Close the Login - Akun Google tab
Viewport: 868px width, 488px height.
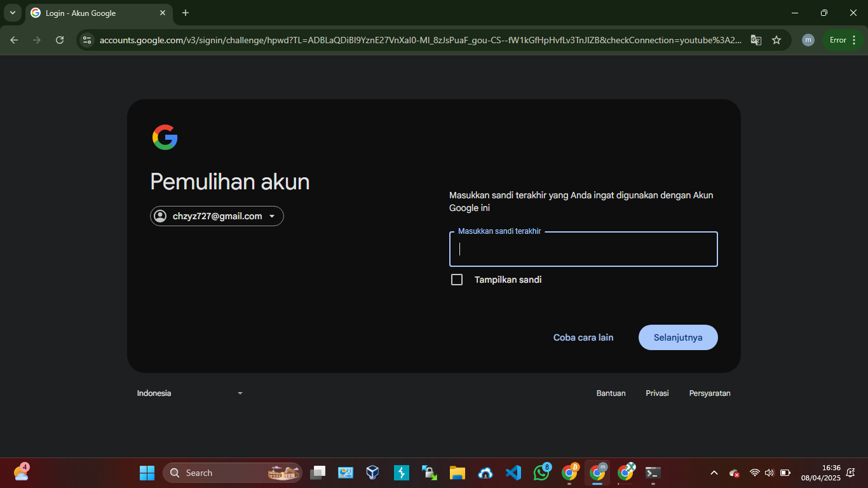click(x=163, y=13)
